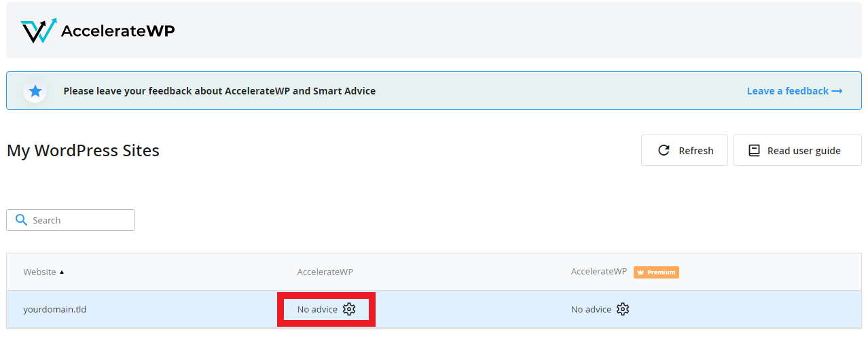Open the Read user guide button
Screen dimensions: 868x341
(x=797, y=150)
